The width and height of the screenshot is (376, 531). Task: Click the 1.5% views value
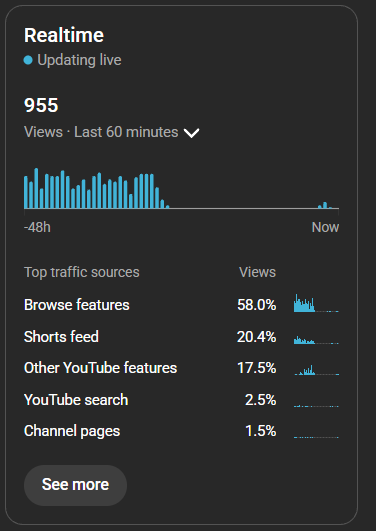point(260,431)
